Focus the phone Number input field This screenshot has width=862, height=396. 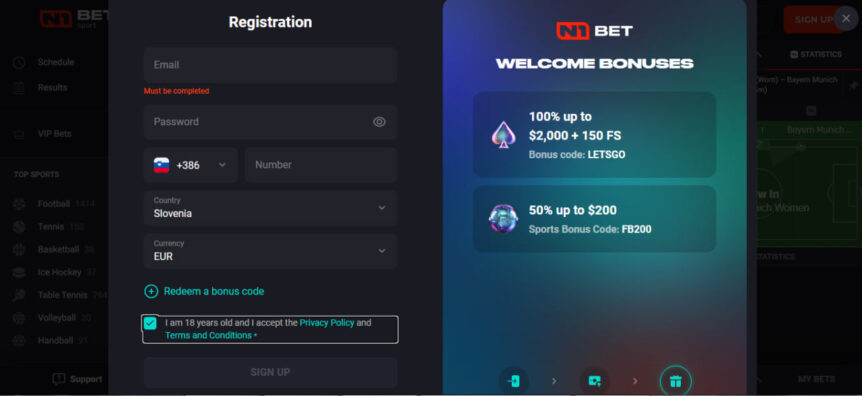(x=321, y=165)
